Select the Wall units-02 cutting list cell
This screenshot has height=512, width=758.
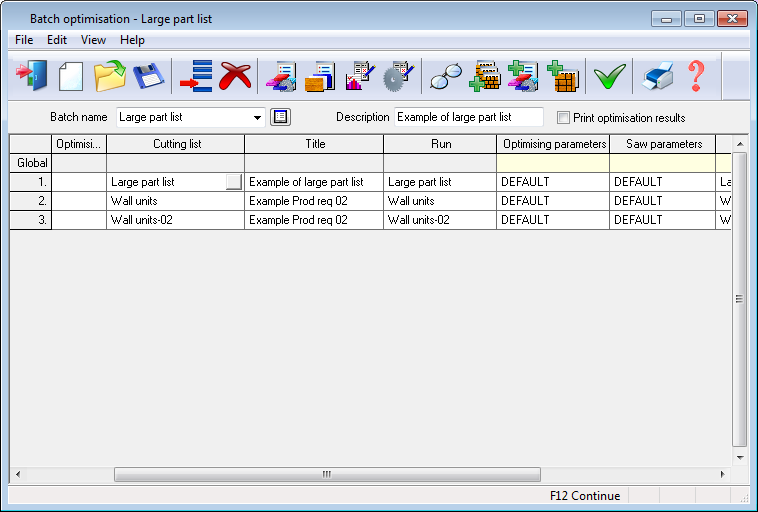[x=175, y=220]
